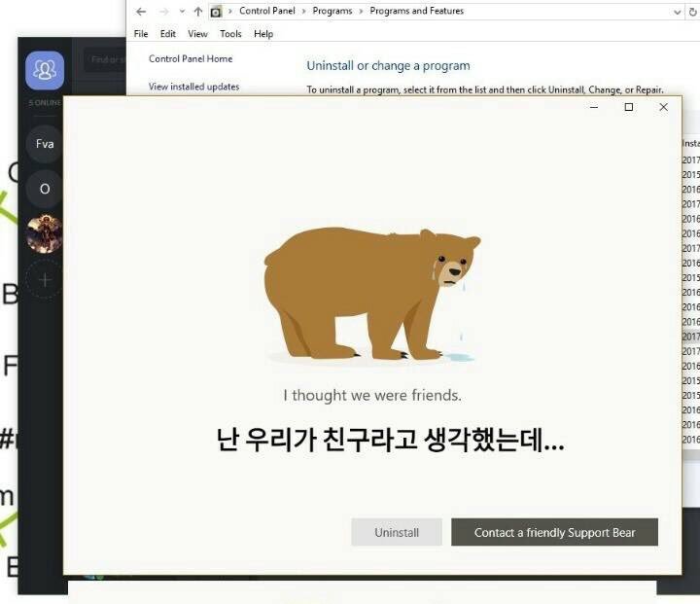Open Control Panel Home link

coord(191,59)
